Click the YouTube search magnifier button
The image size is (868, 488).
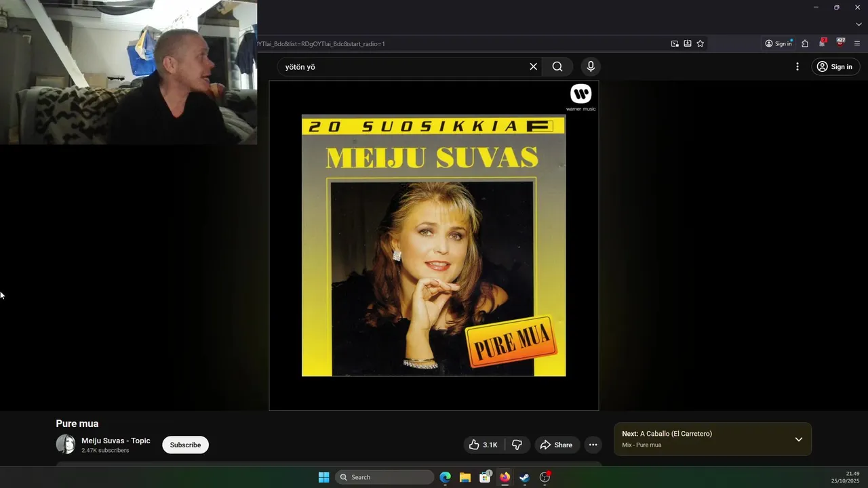(x=557, y=66)
